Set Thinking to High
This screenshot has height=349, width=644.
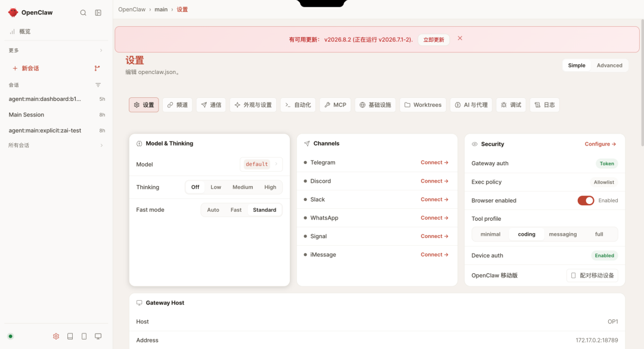click(x=270, y=187)
